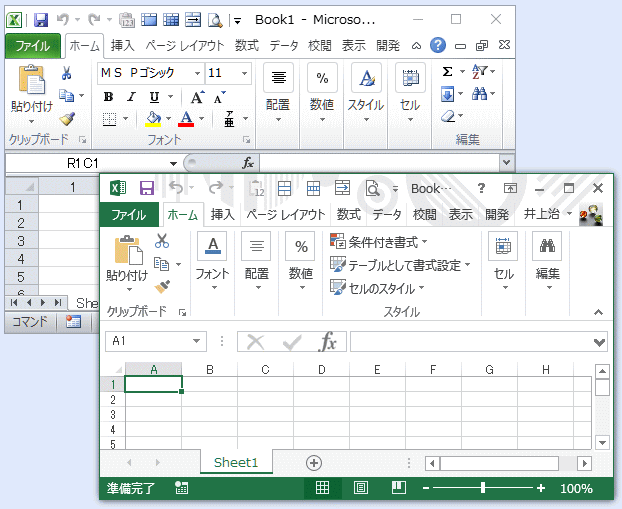
Task: Click テーブルとして書式設定 button
Action: pos(400,265)
